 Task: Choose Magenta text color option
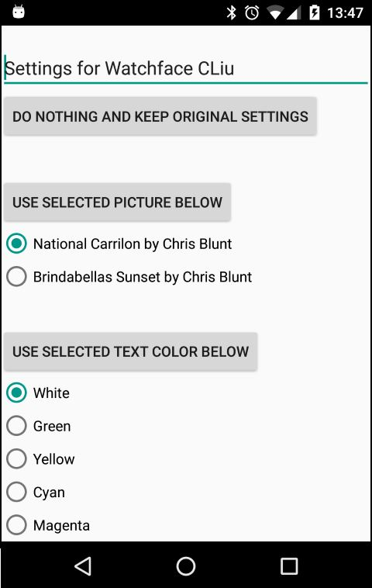(48, 524)
